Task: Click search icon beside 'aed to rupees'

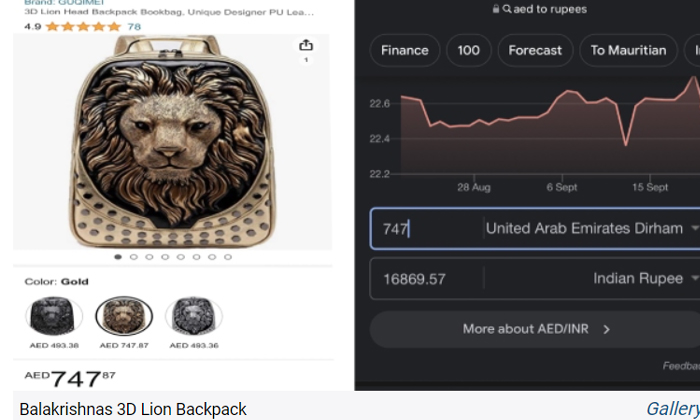Action: click(x=507, y=9)
